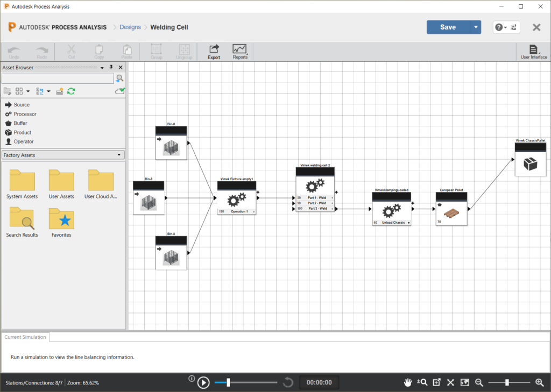
Task: Open the thumbnail view options dropdown arrow
Action: (x=28, y=91)
